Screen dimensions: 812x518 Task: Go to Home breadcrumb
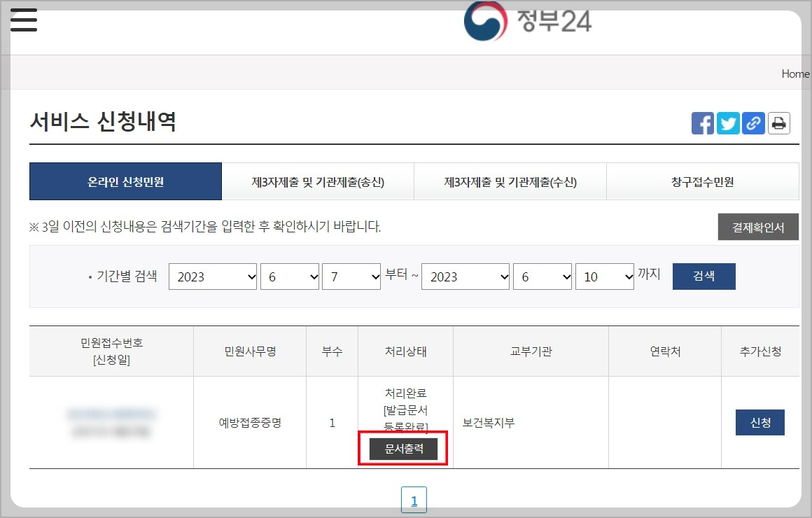click(x=795, y=73)
